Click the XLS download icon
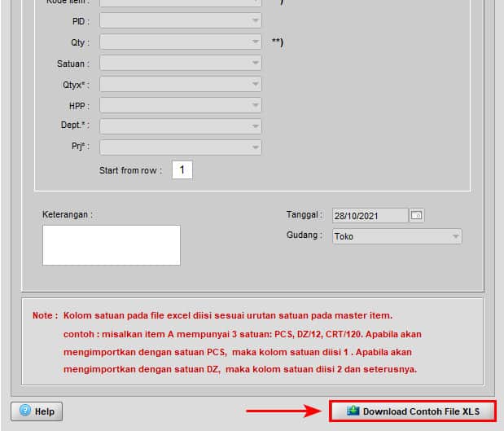This screenshot has width=504, height=431. [353, 411]
